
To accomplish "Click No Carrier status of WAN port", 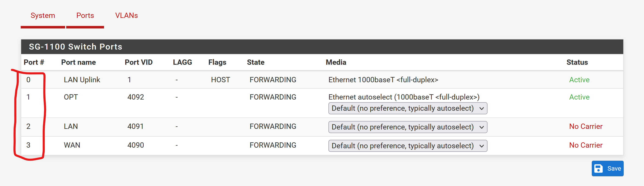I will coord(585,145).
